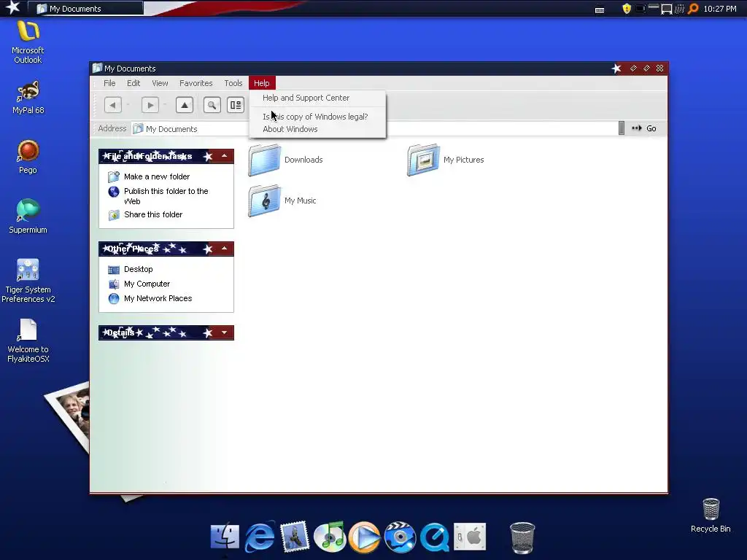Viewport: 747px width, 560px height.
Task: Open System Preferences apple icon in dock
Action: [x=470, y=537]
